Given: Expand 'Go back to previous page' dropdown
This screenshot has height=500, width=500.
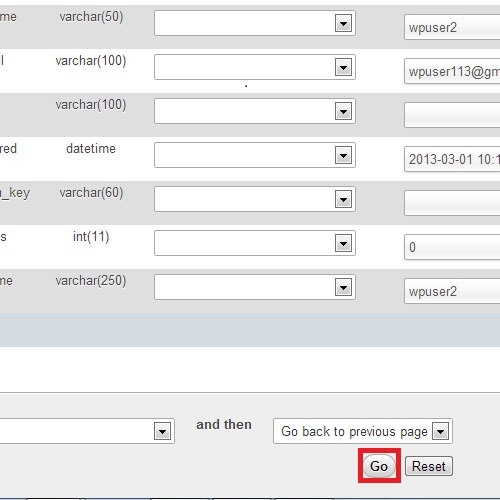Looking at the screenshot, I should point(363,431).
